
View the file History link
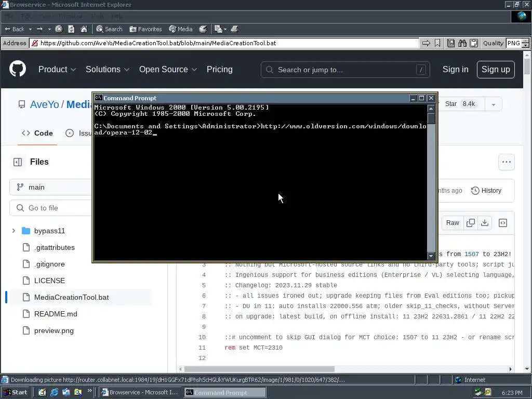click(x=486, y=190)
